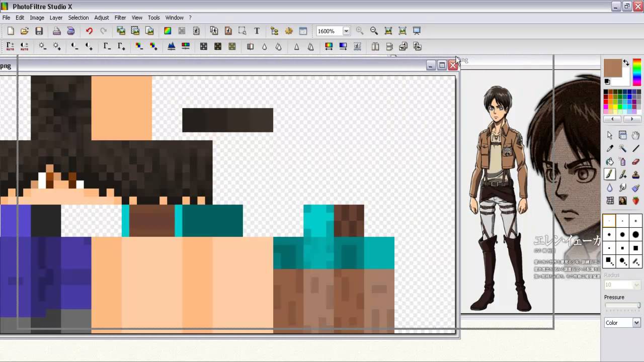Click the Open file folder icon
Image resolution: width=644 pixels, height=362 pixels.
coord(25,31)
